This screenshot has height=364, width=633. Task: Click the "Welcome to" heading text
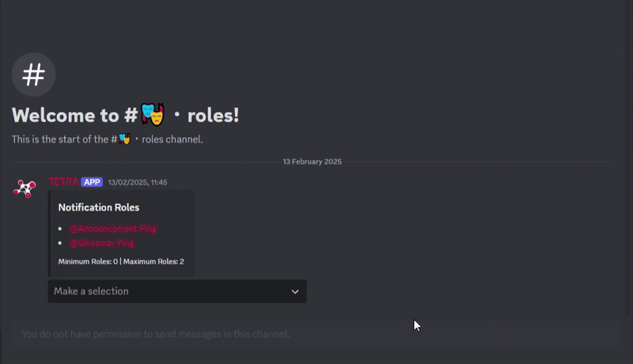click(x=65, y=116)
